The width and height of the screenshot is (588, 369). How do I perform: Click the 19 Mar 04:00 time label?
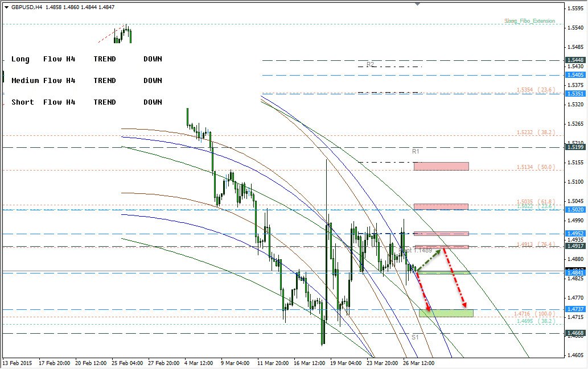(x=346, y=363)
